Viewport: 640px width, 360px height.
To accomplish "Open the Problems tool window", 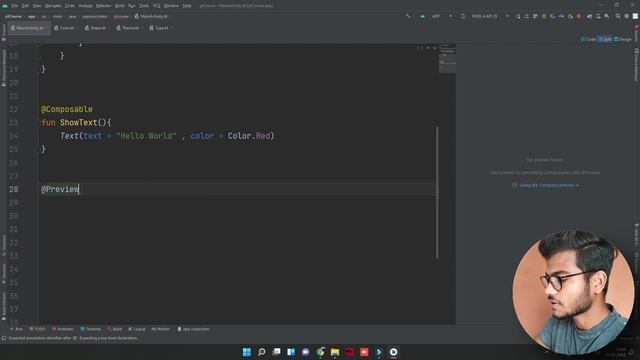I will [x=62, y=329].
